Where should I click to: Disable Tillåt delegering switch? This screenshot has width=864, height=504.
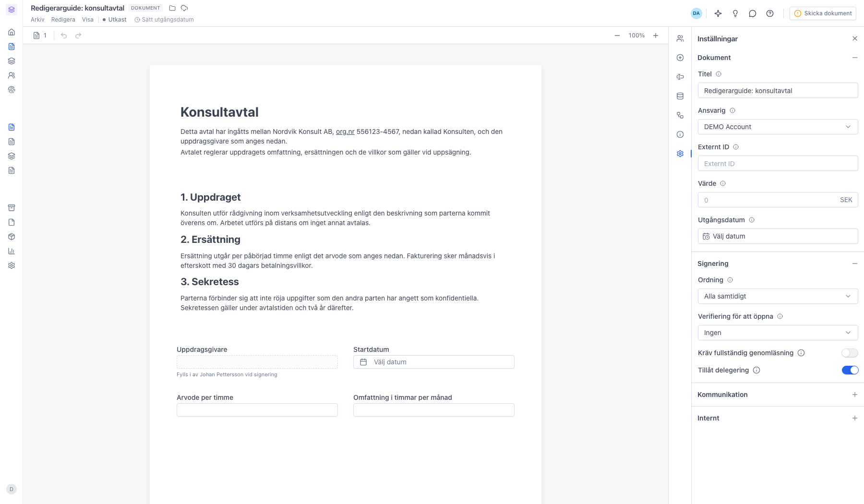tap(850, 370)
